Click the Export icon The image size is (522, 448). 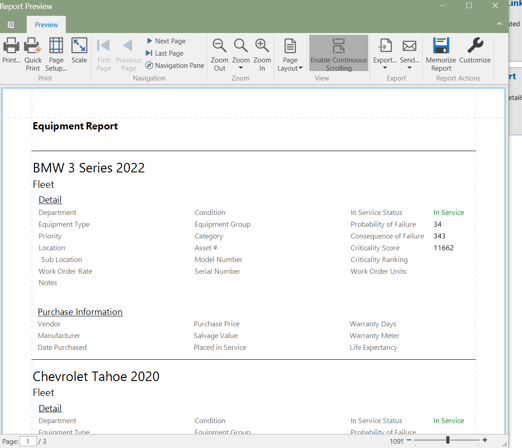[x=385, y=46]
